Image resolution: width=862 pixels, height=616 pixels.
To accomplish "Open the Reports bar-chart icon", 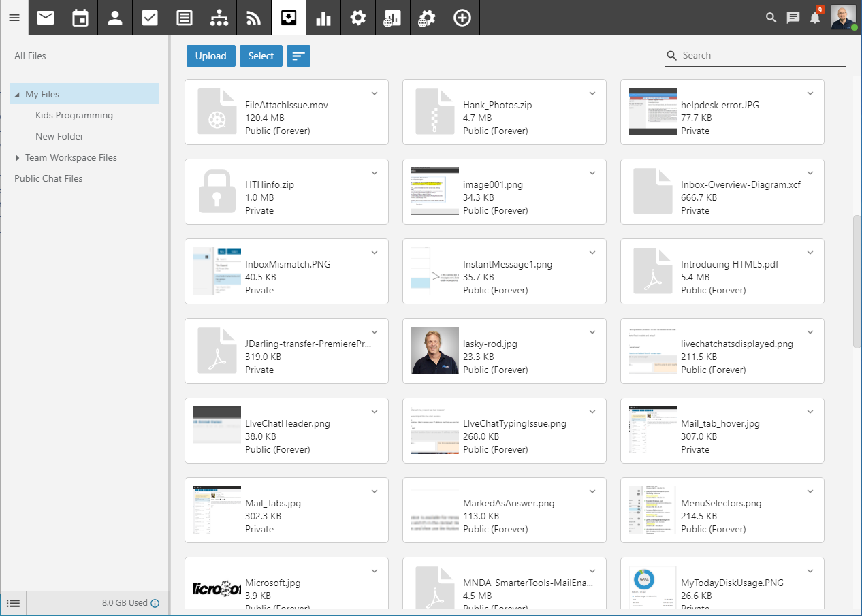I will (323, 18).
